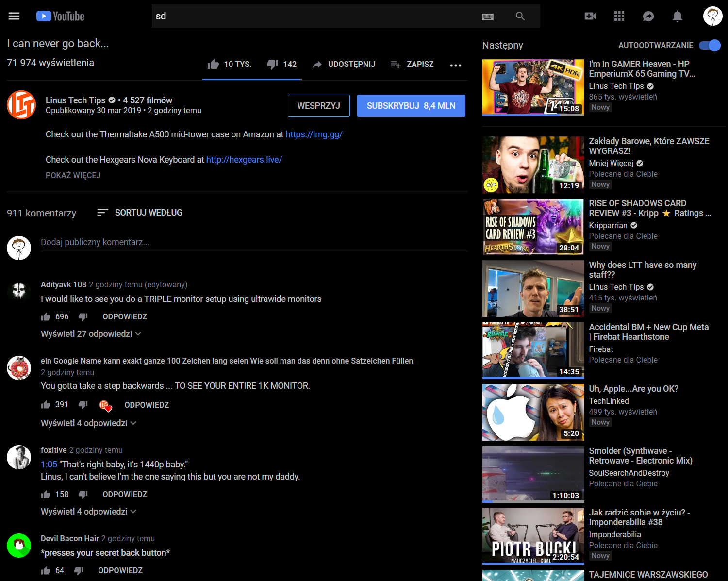
Task: Open 'Smolder (Synthwave - Retrowave' video title
Action: [x=641, y=456]
